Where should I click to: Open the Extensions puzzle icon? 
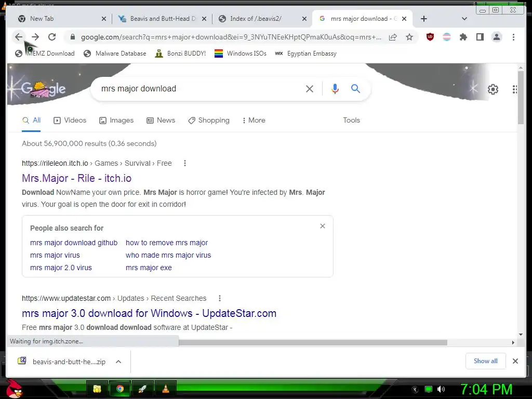[463, 37]
